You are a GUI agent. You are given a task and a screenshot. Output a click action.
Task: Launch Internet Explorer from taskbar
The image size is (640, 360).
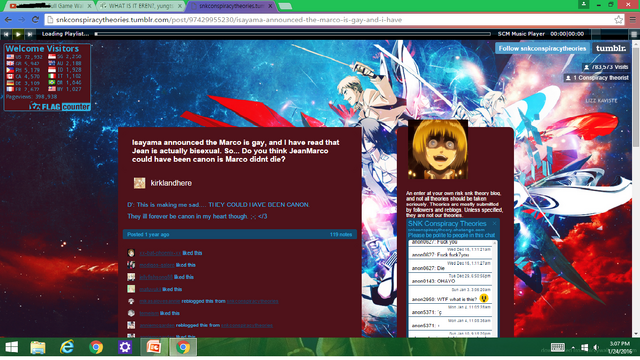[x=67, y=347]
